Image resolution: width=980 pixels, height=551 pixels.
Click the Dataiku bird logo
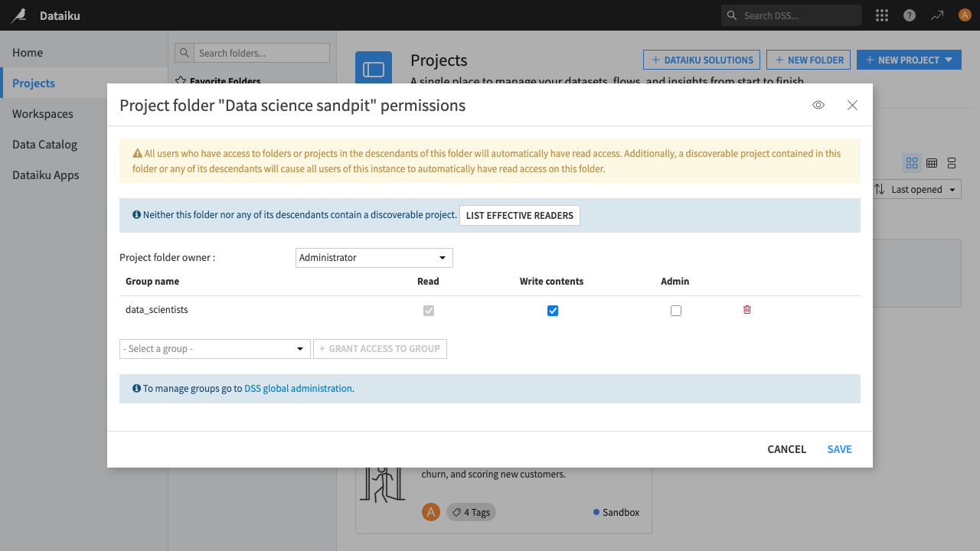(18, 15)
